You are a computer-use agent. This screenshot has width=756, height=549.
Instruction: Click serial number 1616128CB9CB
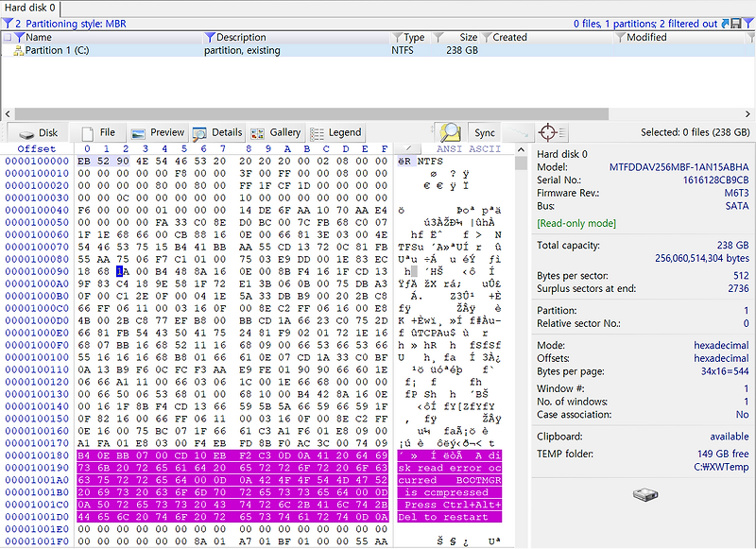[716, 180]
